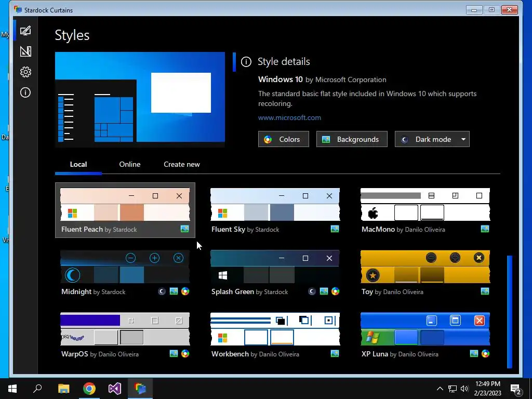
Task: Open the notification center icon
Action: 516,389
